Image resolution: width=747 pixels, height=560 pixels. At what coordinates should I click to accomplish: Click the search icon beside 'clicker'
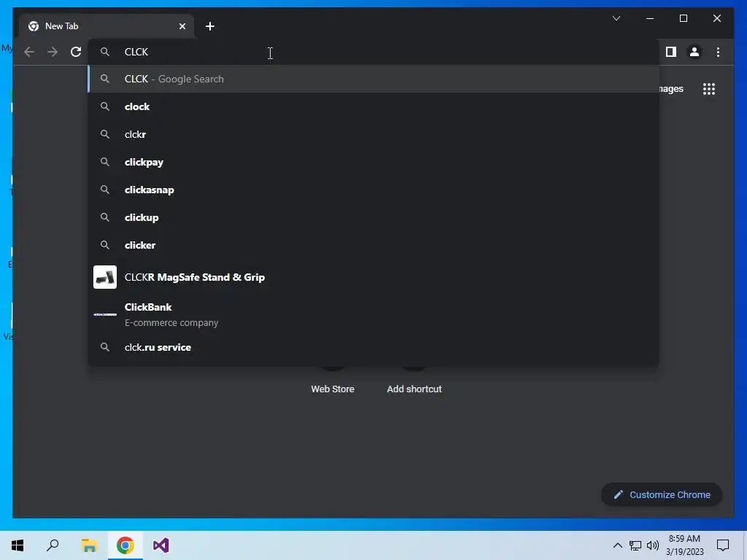coord(105,245)
